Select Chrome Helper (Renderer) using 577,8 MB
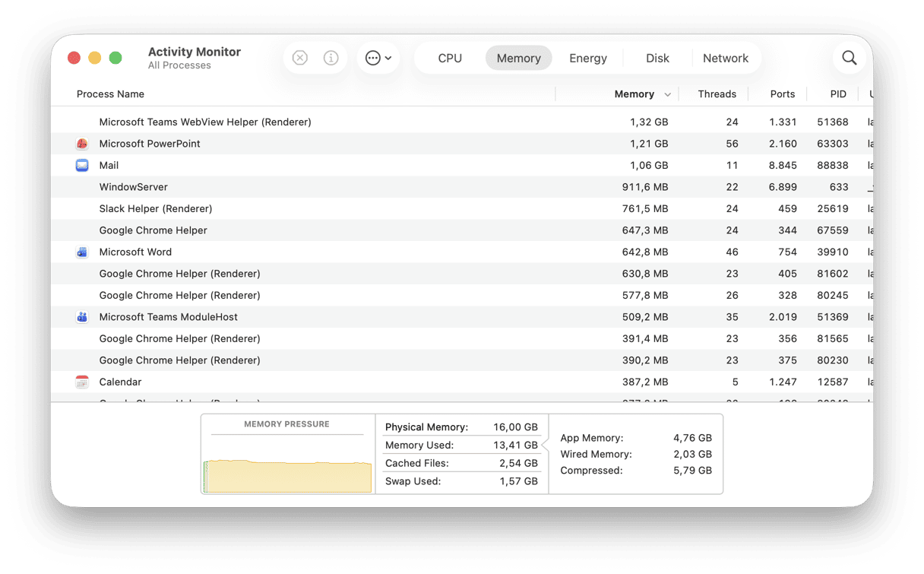The width and height of the screenshot is (924, 574). pyautogui.click(x=462, y=295)
